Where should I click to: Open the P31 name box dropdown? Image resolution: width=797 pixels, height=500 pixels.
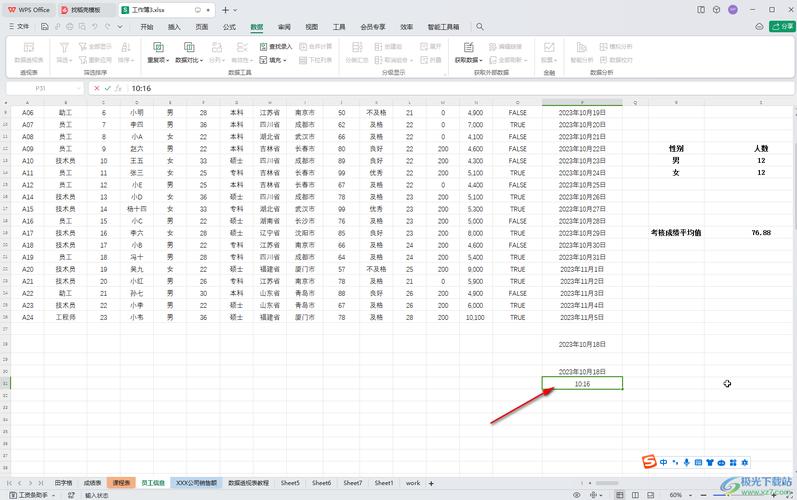coord(82,88)
